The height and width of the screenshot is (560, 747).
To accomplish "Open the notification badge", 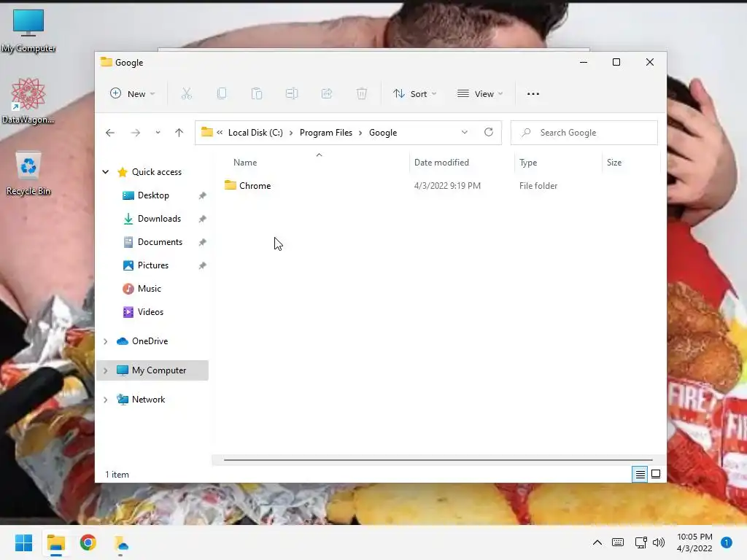I will click(x=727, y=542).
